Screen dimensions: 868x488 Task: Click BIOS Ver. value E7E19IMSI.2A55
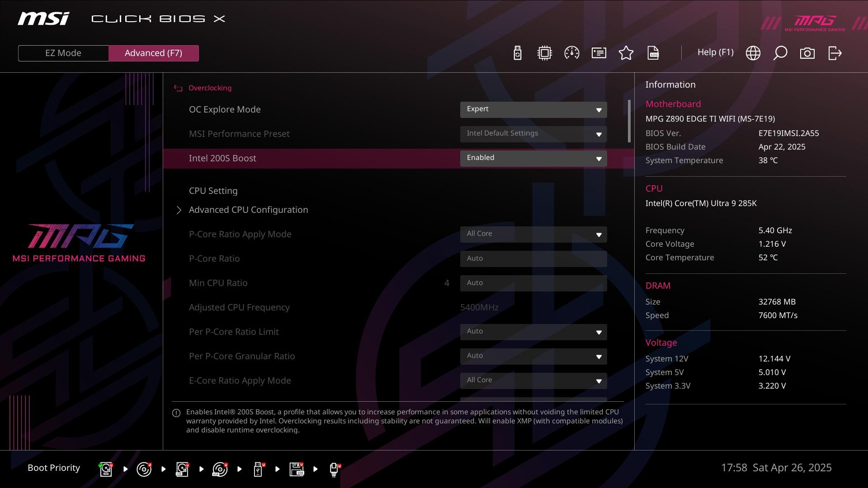[x=789, y=134]
